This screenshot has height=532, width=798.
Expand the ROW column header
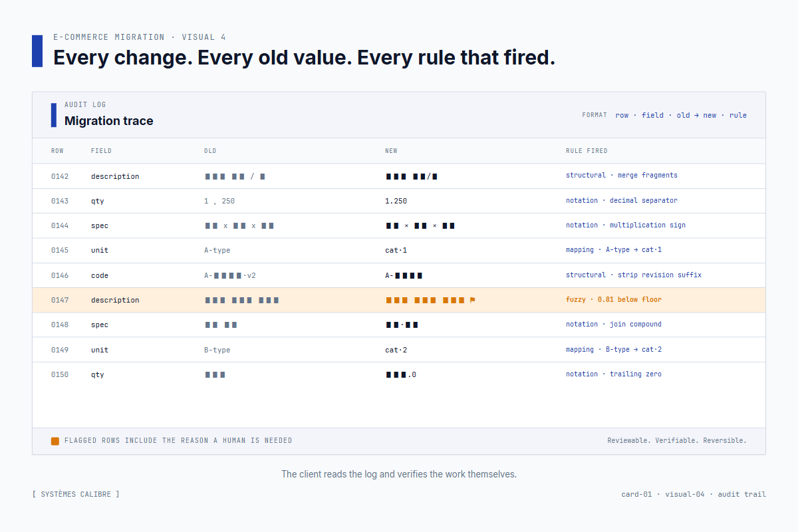click(x=57, y=150)
